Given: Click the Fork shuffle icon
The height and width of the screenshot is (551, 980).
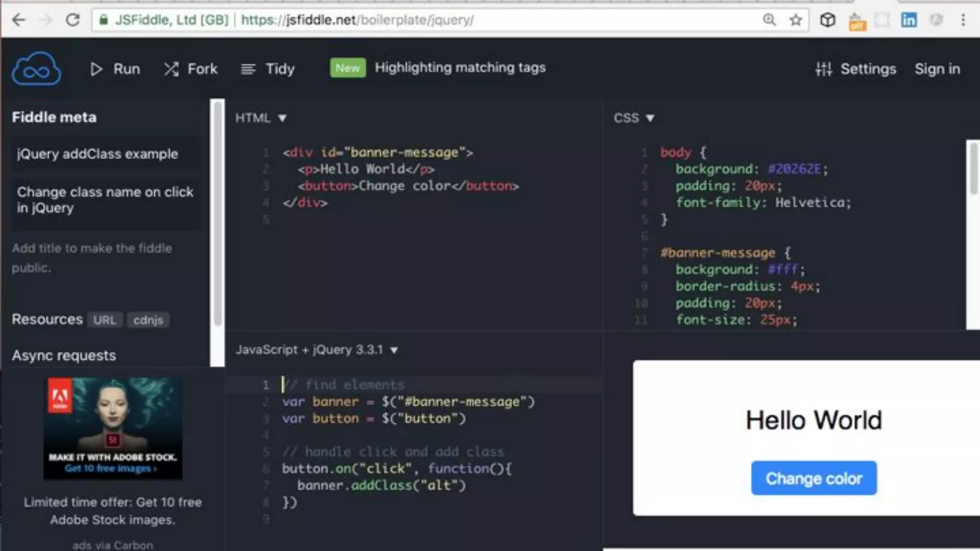Looking at the screenshot, I should (x=171, y=69).
